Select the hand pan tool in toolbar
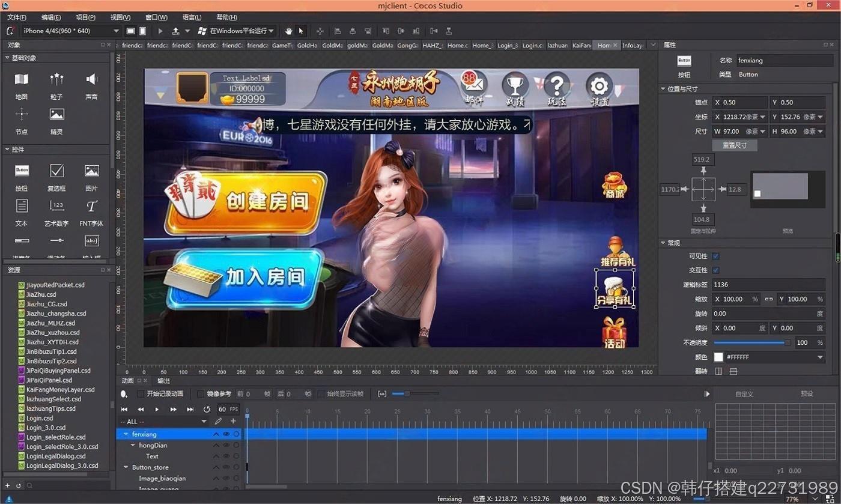This screenshot has height=504, width=841. (288, 31)
